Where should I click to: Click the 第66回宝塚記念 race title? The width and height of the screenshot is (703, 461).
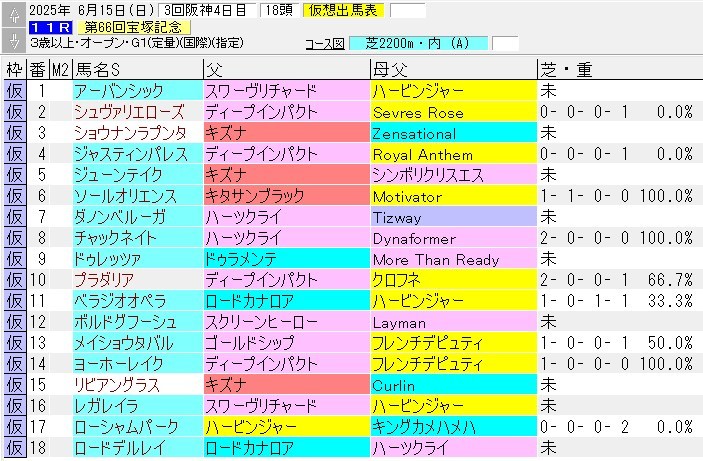133,27
